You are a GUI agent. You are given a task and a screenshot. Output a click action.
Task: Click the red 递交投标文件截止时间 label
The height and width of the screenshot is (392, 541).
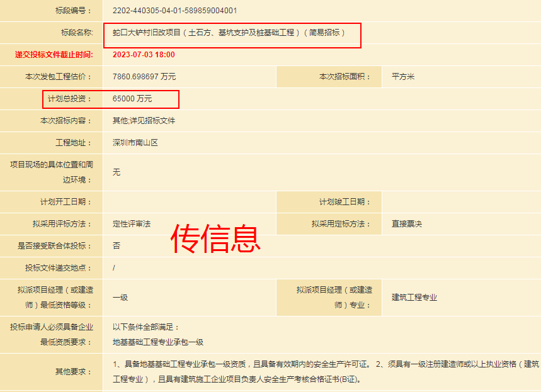point(54,55)
